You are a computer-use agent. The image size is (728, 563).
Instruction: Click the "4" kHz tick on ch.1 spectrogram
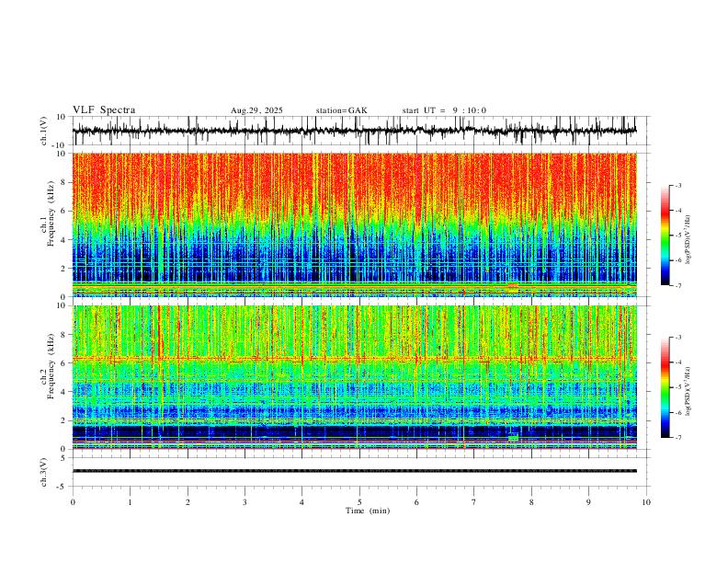(64, 240)
